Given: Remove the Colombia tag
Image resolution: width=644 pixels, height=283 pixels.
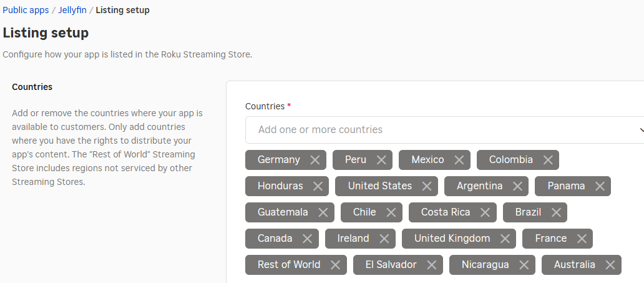Looking at the screenshot, I should pos(547,160).
